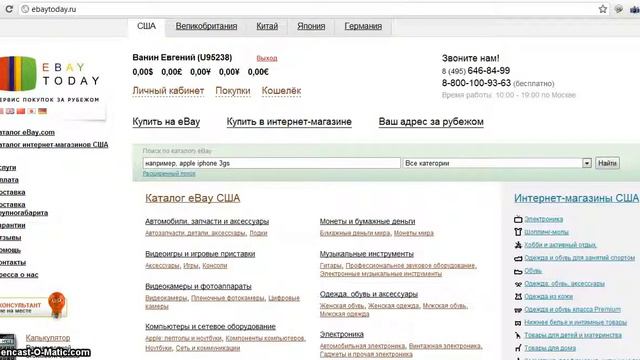
Task: Open the Все категории dropdown
Action: (497, 163)
